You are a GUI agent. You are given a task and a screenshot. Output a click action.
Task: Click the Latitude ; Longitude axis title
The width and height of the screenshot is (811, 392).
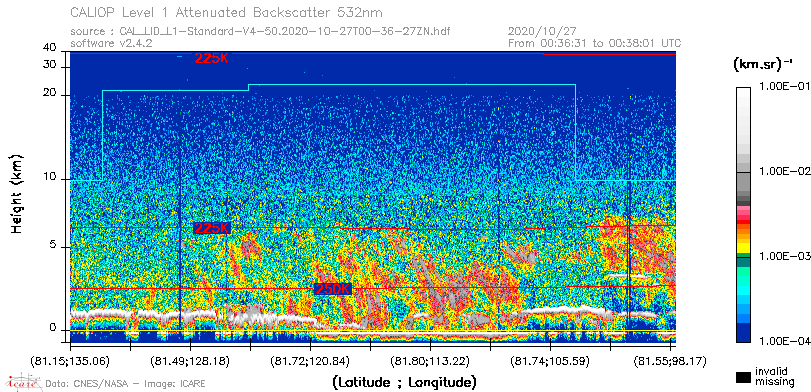pyautogui.click(x=404, y=383)
